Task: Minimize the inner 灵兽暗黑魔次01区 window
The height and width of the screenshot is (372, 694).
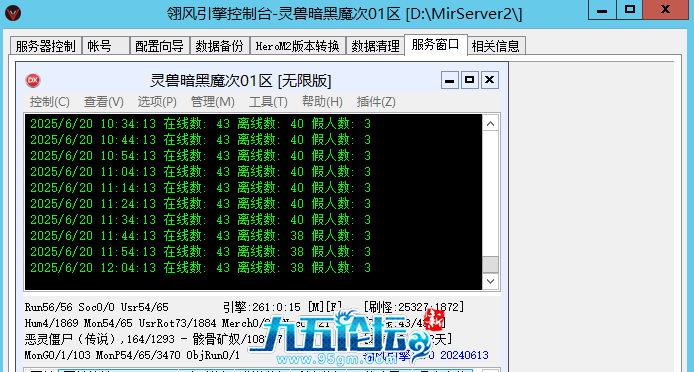Action: [x=449, y=80]
